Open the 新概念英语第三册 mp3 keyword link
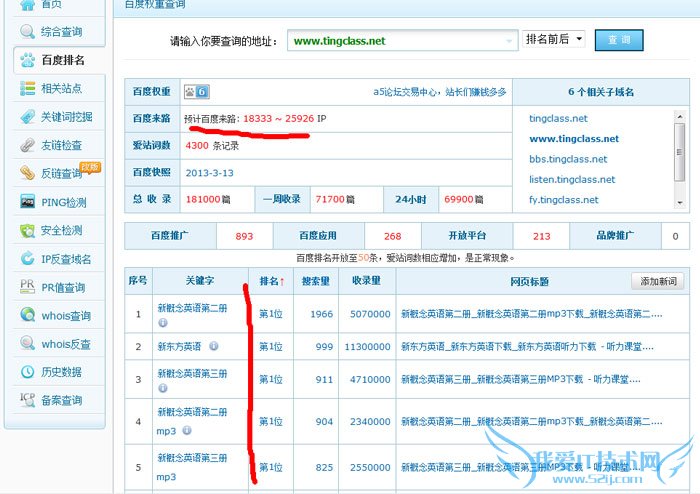 pos(192,467)
